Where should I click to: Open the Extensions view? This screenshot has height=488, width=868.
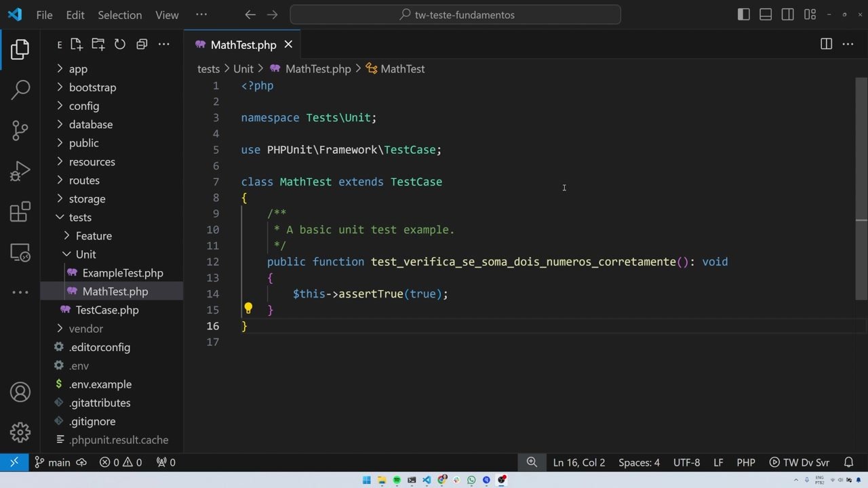click(x=20, y=212)
